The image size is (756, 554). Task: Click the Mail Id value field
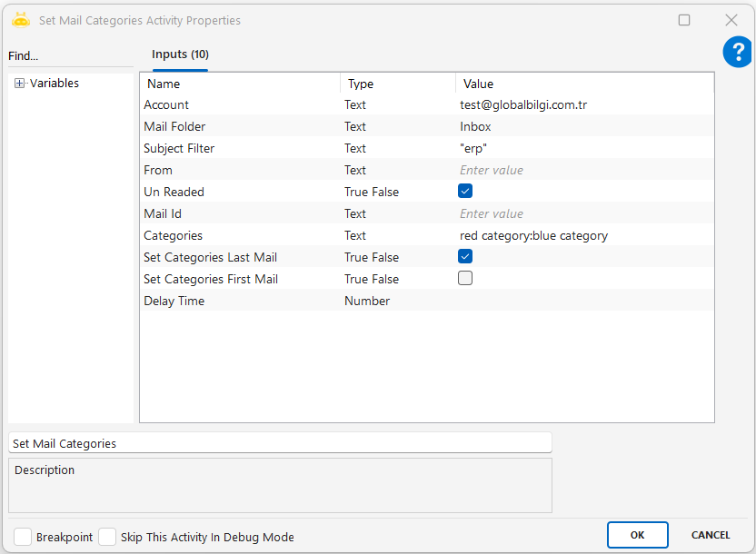pos(582,213)
